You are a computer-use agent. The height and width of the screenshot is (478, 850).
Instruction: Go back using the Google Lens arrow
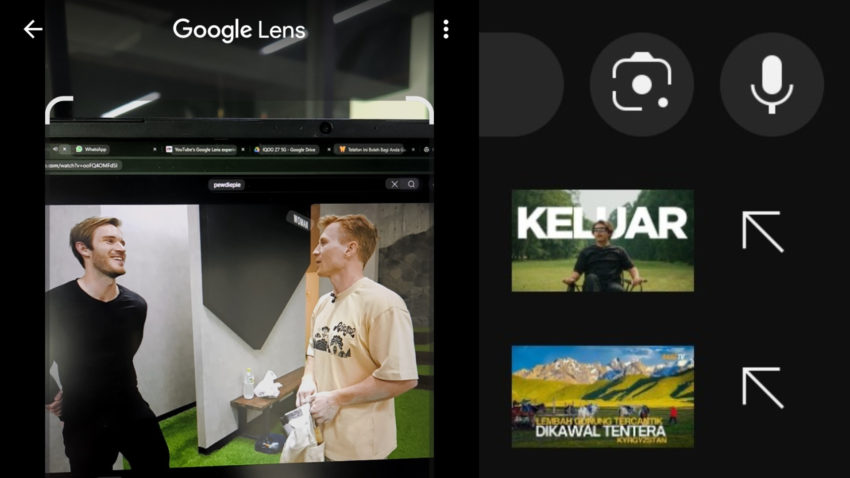[33, 29]
